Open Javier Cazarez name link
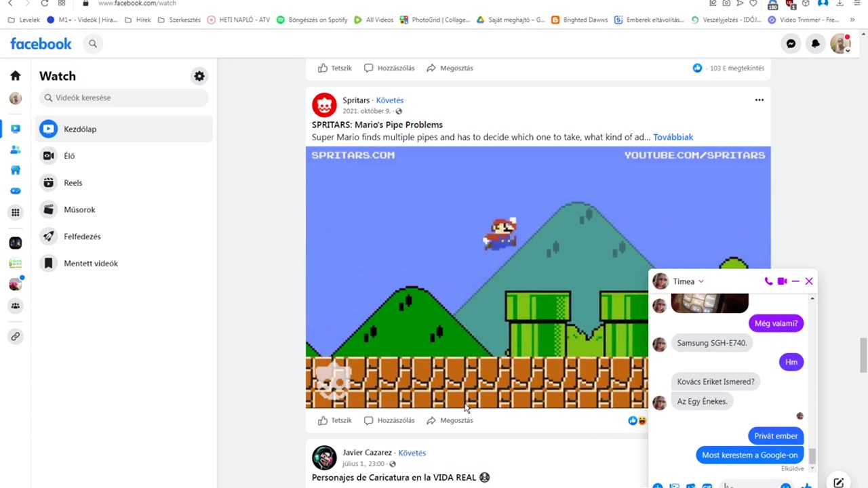This screenshot has width=868, height=488. [367, 453]
